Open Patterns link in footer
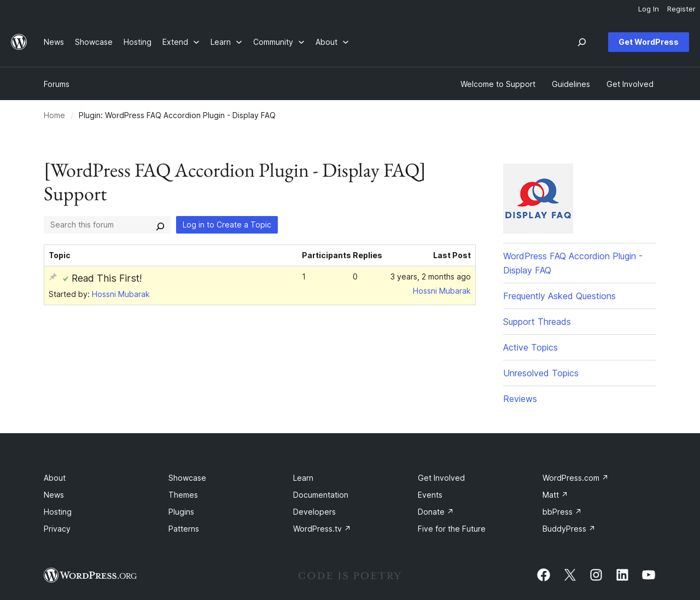The width and height of the screenshot is (700, 600). (x=184, y=529)
